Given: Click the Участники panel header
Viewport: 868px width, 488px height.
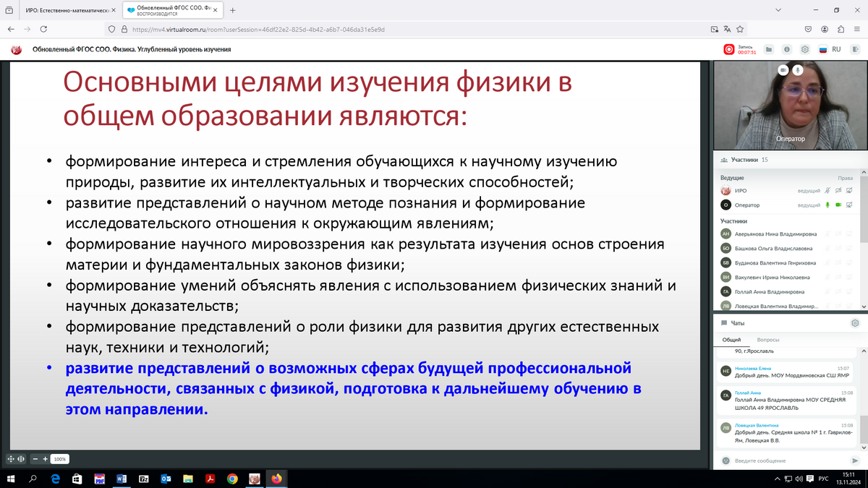Looking at the screenshot, I should click(x=789, y=160).
